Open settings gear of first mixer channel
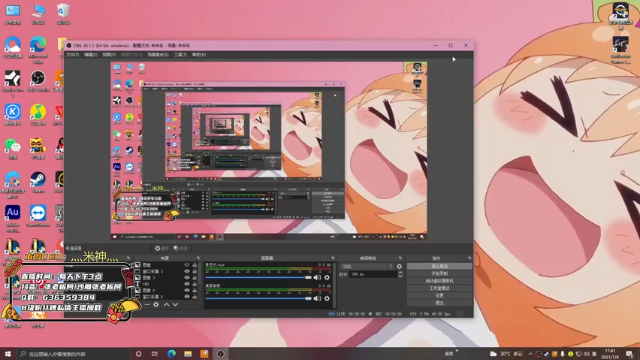The height and width of the screenshot is (360, 640). [x=327, y=278]
